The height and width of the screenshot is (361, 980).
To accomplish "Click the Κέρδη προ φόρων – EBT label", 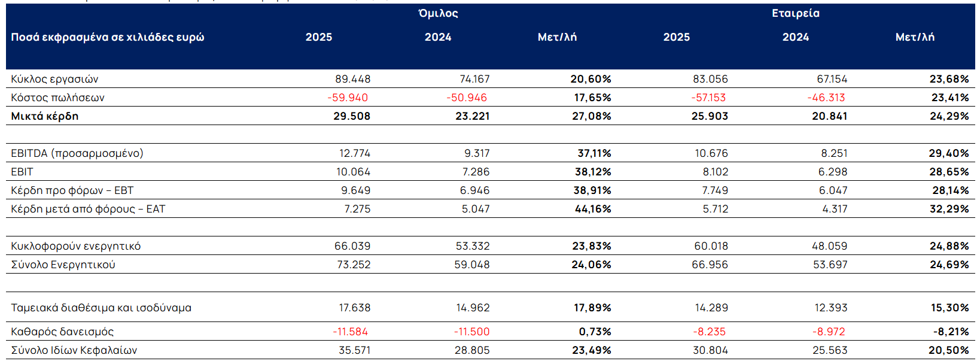I will (72, 190).
